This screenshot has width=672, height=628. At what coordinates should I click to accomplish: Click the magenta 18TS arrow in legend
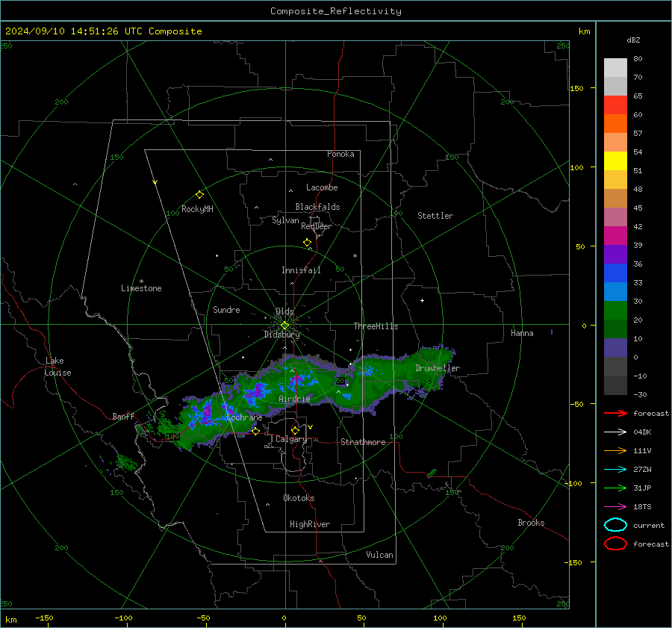pos(615,507)
